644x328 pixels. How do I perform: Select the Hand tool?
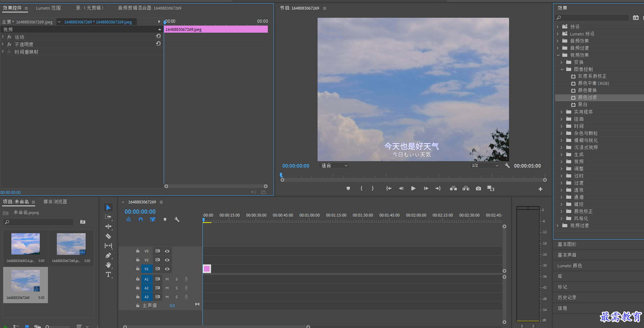point(108,265)
